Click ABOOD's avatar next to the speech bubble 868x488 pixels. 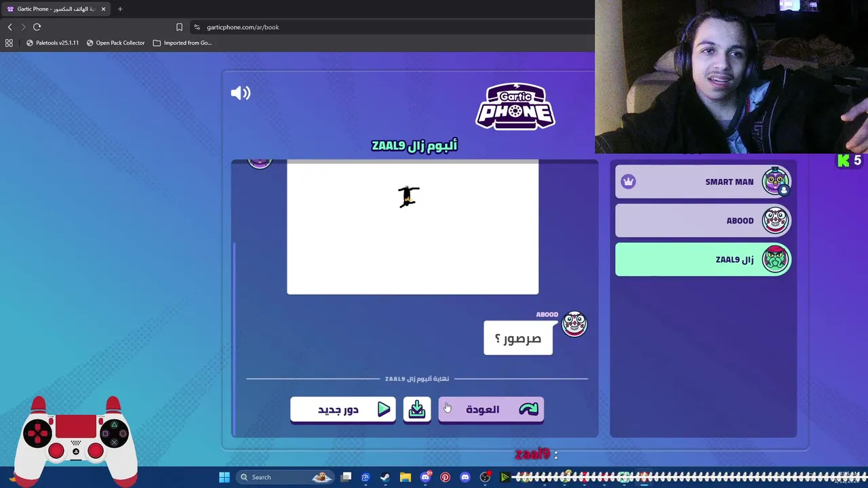tap(574, 324)
